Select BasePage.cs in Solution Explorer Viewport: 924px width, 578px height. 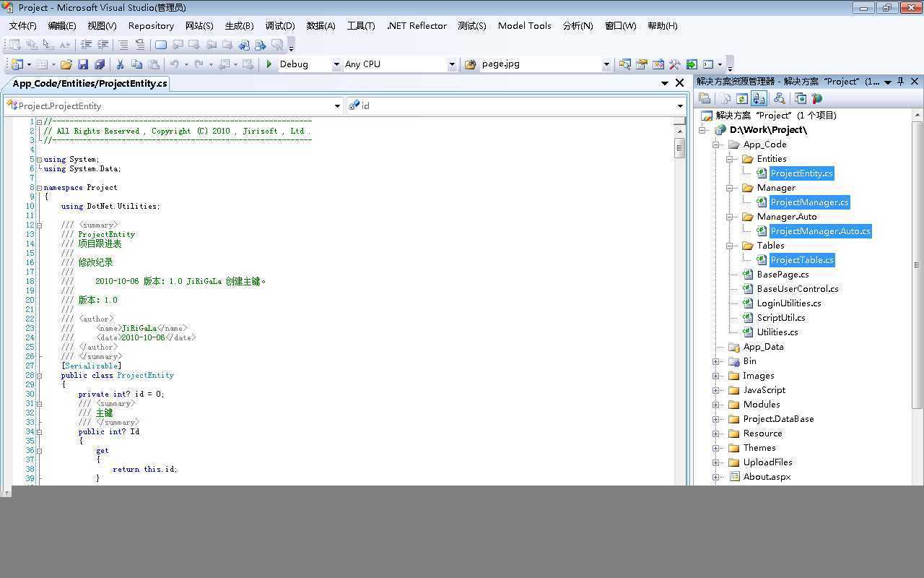click(783, 275)
